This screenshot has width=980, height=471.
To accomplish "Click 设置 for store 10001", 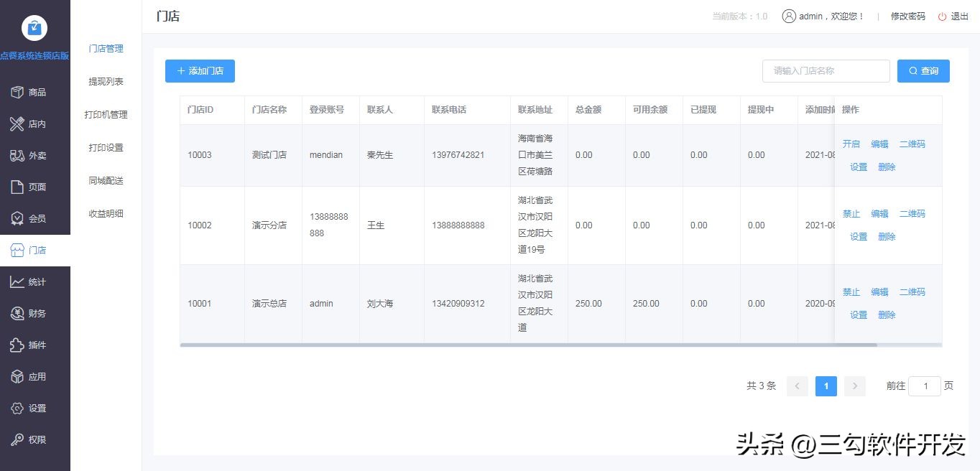I will point(859,314).
